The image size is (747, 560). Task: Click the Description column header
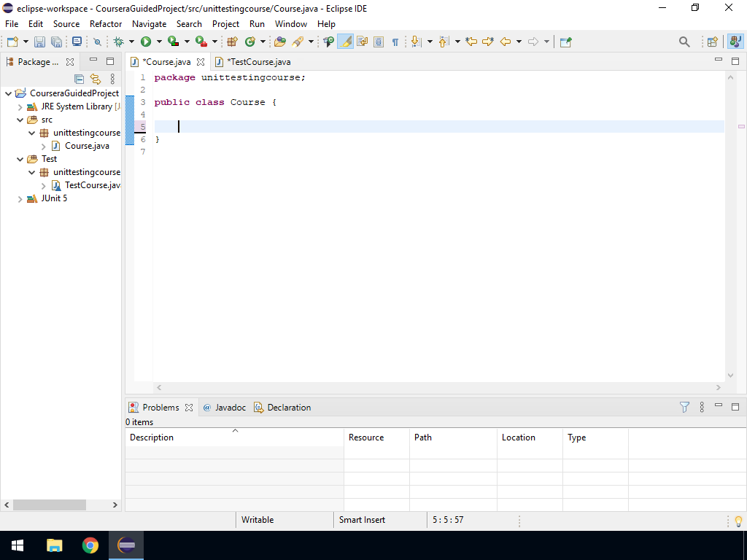coord(152,437)
